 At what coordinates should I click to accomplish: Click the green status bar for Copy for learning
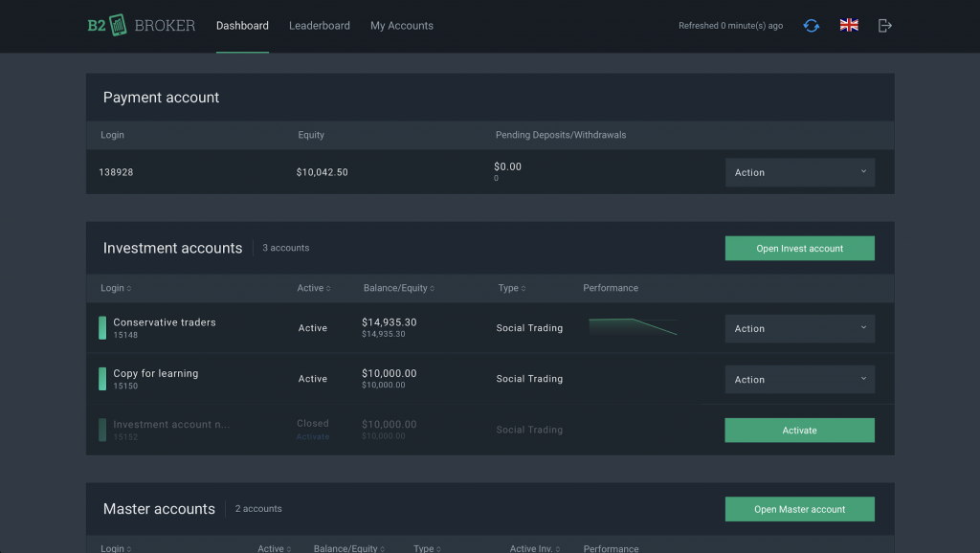(102, 379)
